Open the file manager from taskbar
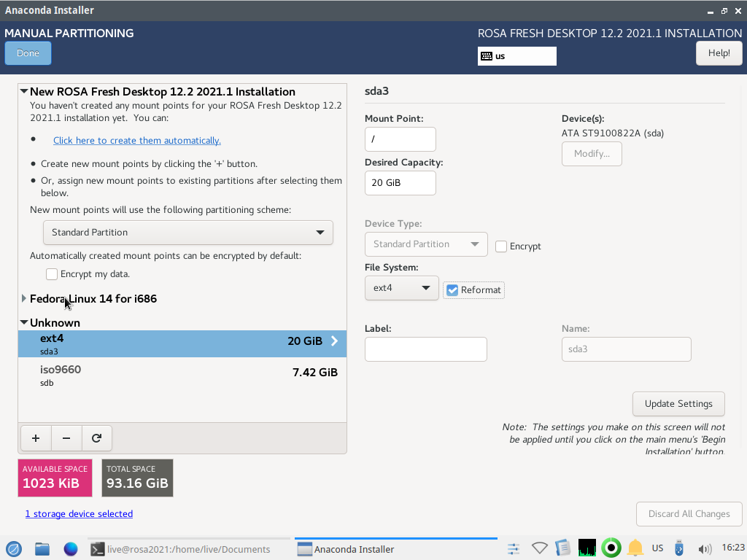The width and height of the screenshot is (747, 560). click(x=42, y=549)
